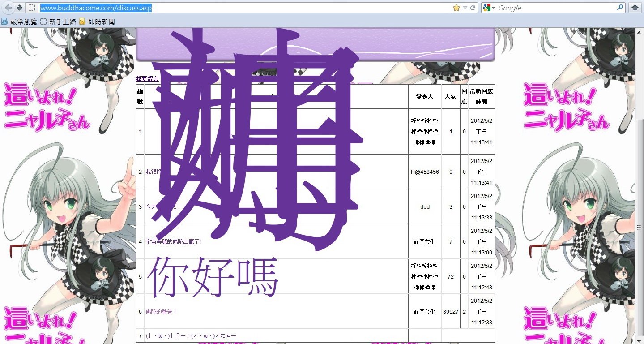Image resolution: width=644 pixels, height=344 pixels.
Task: Click popularity value 72
Action: click(x=451, y=277)
